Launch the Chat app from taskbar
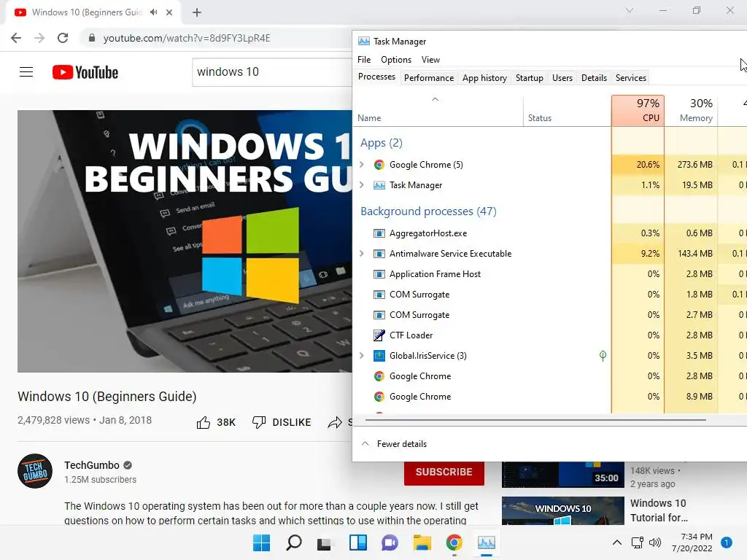The width and height of the screenshot is (747, 560). [x=390, y=542]
